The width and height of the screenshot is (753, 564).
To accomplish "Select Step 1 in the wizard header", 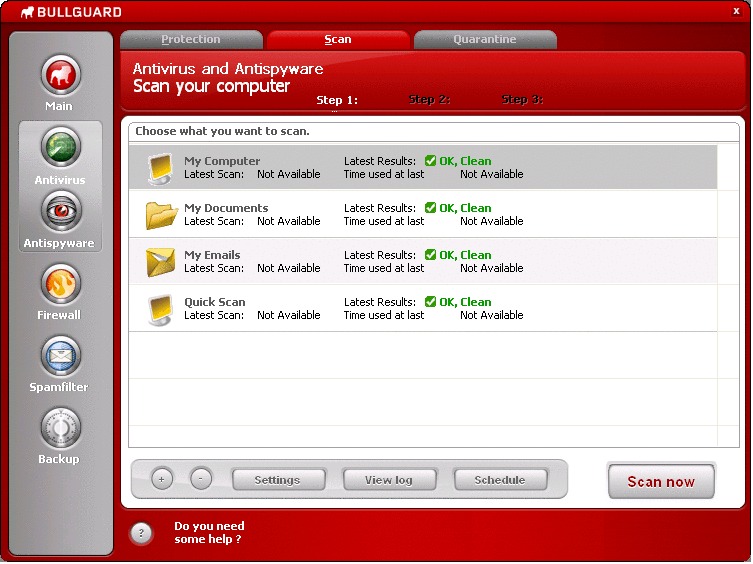I will [337, 100].
